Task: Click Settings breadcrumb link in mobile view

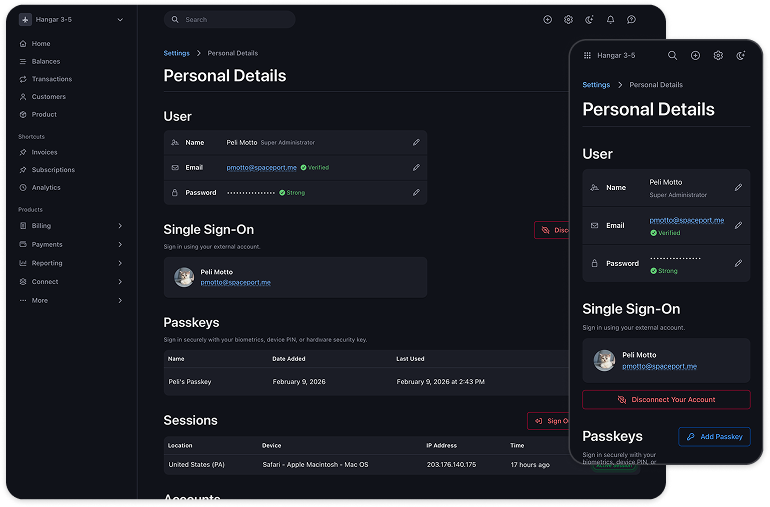Action: (x=596, y=85)
